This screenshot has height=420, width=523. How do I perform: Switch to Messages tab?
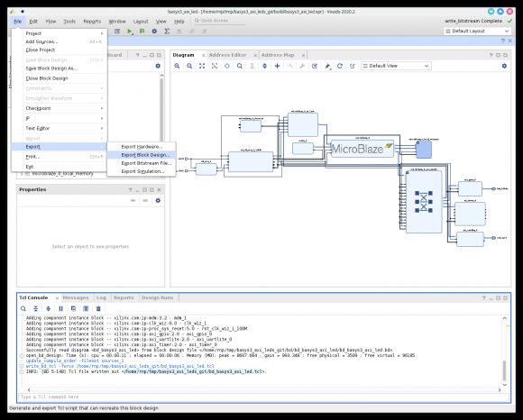76,297
